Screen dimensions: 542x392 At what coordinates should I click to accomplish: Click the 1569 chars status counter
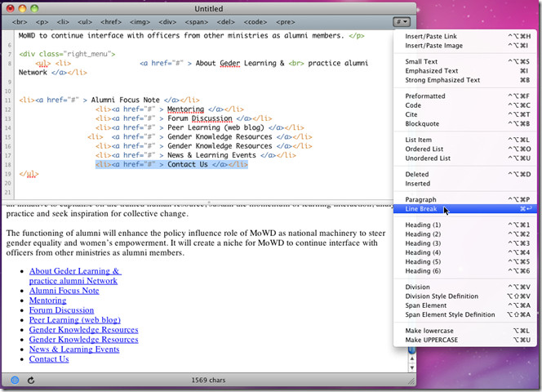(x=209, y=381)
